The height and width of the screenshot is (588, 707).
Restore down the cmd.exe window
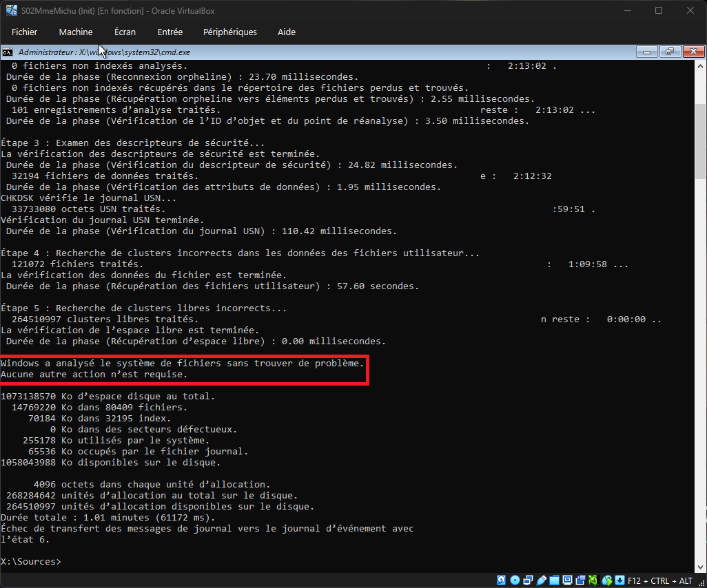click(669, 52)
